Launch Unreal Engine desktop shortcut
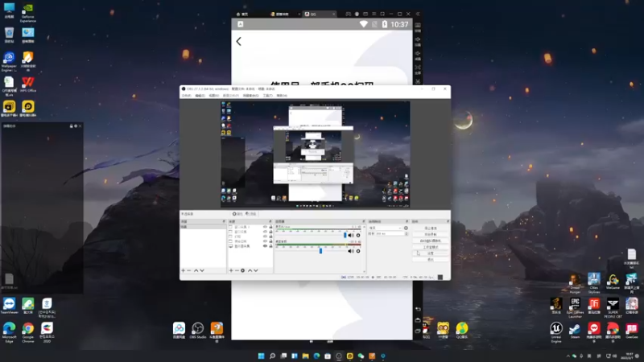Image resolution: width=644 pixels, height=362 pixels. (x=556, y=331)
